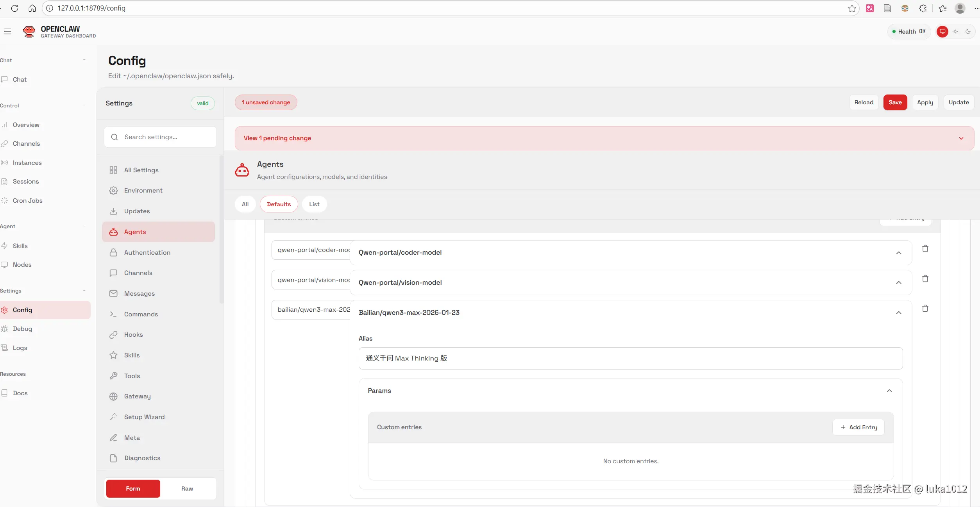Select system theme monitor toggle
The width and height of the screenshot is (980, 507).
(x=942, y=32)
